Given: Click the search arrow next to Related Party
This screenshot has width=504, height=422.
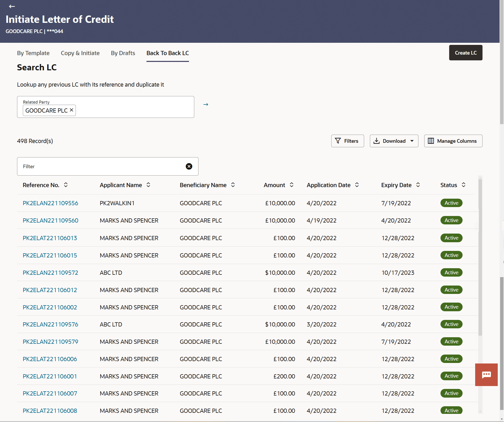Looking at the screenshot, I should pos(206,104).
